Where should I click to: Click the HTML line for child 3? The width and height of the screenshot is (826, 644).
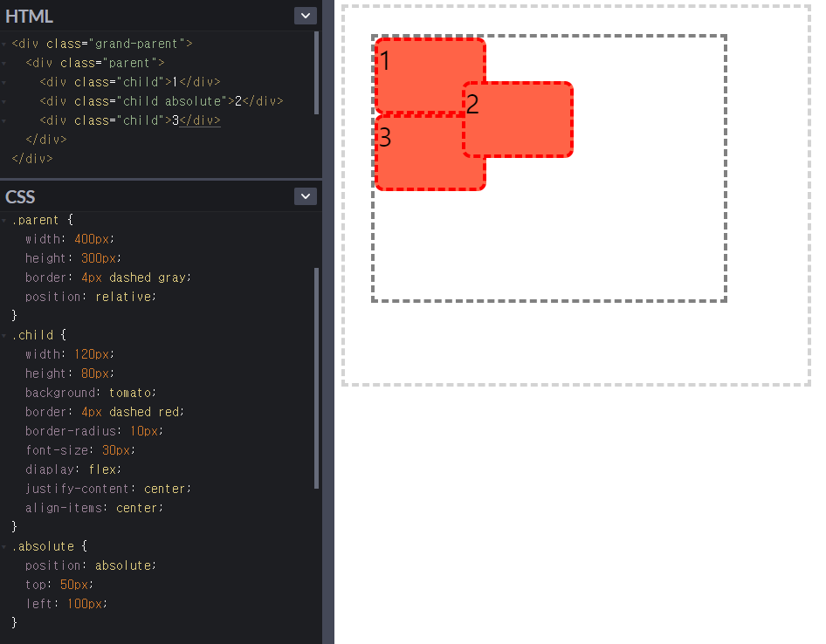pyautogui.click(x=130, y=120)
